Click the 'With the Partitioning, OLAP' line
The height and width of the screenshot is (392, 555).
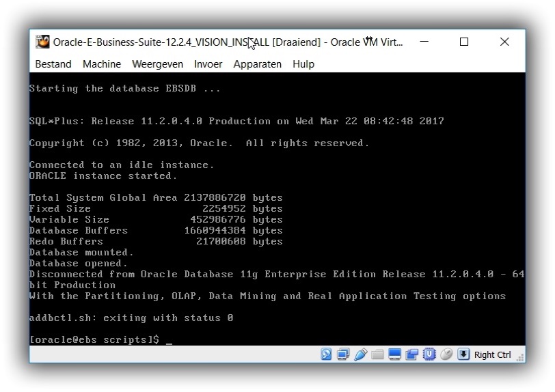268,296
